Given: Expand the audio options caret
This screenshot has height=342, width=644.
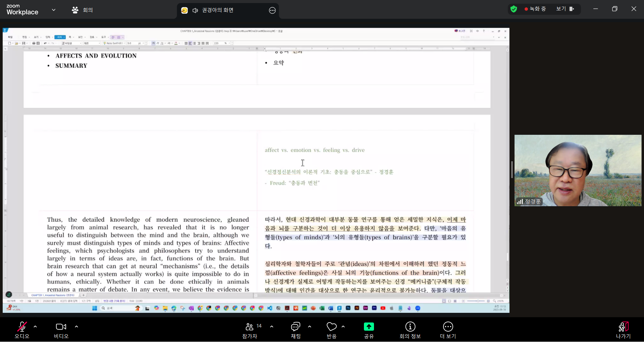Looking at the screenshot, I should 35,326.
